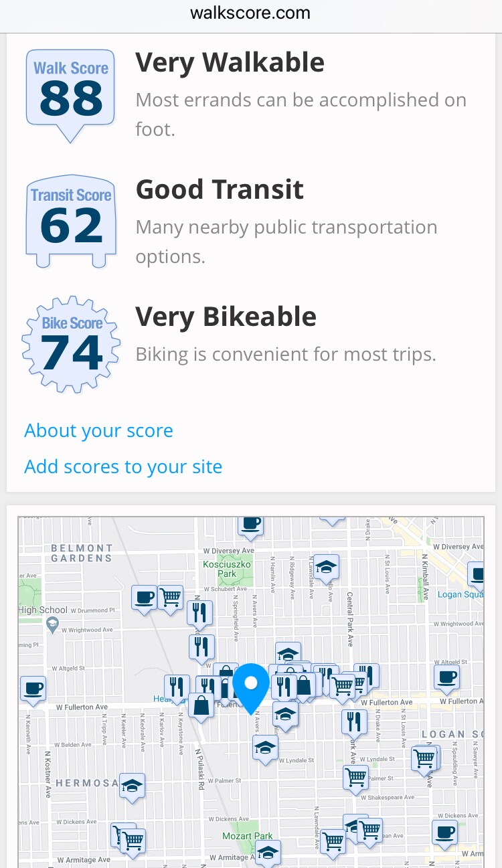The height and width of the screenshot is (868, 502).
Task: Click the Walk Score 88 badge
Action: coord(70,94)
